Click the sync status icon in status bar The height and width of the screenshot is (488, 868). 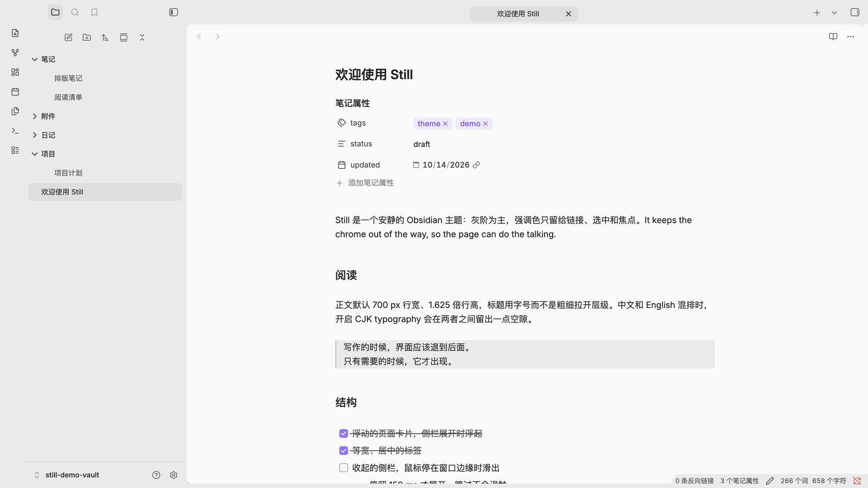click(857, 481)
